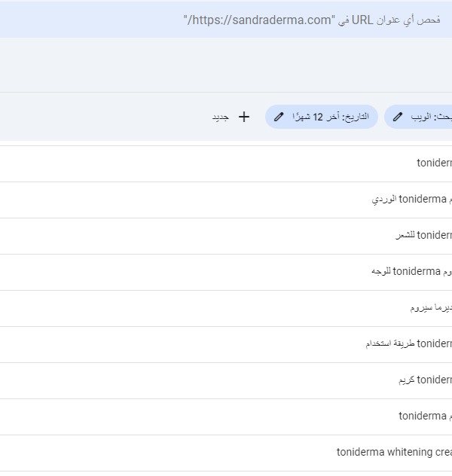Open the 'الويب' search type chip
Screen dimensions: 452x476
(418, 117)
